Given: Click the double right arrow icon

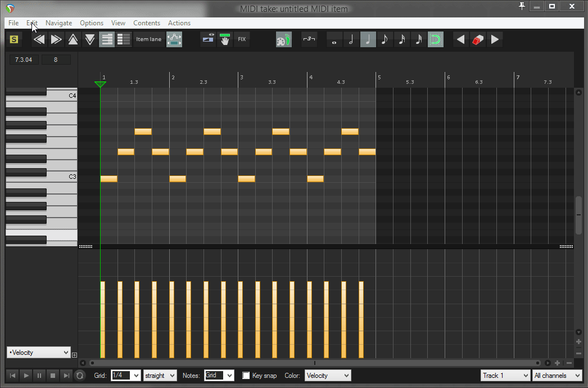Looking at the screenshot, I should [x=56, y=39].
